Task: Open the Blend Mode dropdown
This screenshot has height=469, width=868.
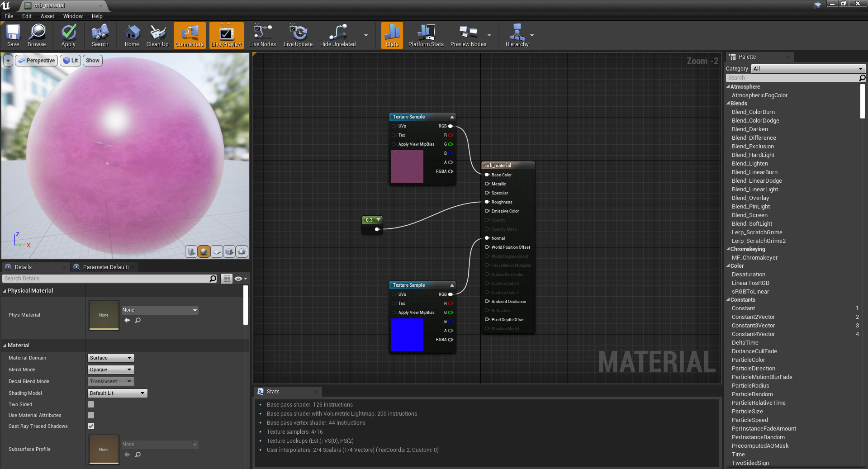Action: [x=111, y=370]
